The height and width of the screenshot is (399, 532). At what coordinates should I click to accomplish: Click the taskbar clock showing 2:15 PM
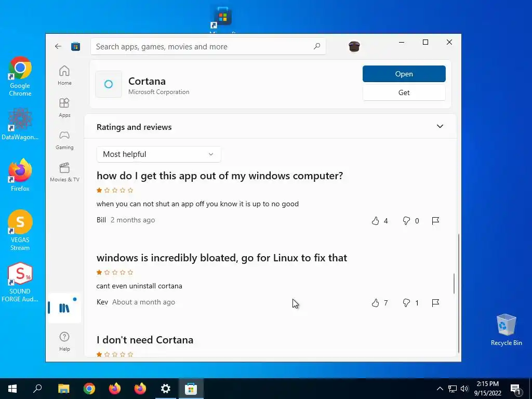pyautogui.click(x=487, y=389)
